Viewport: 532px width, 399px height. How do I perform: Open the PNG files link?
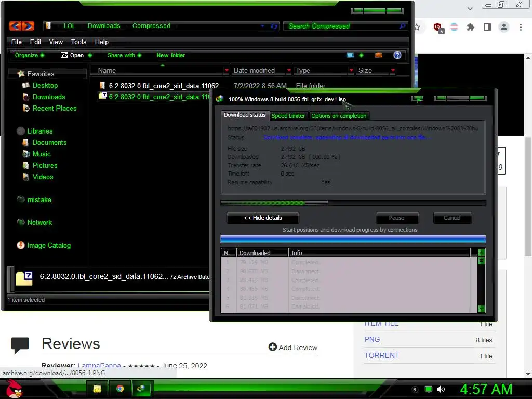tap(372, 339)
